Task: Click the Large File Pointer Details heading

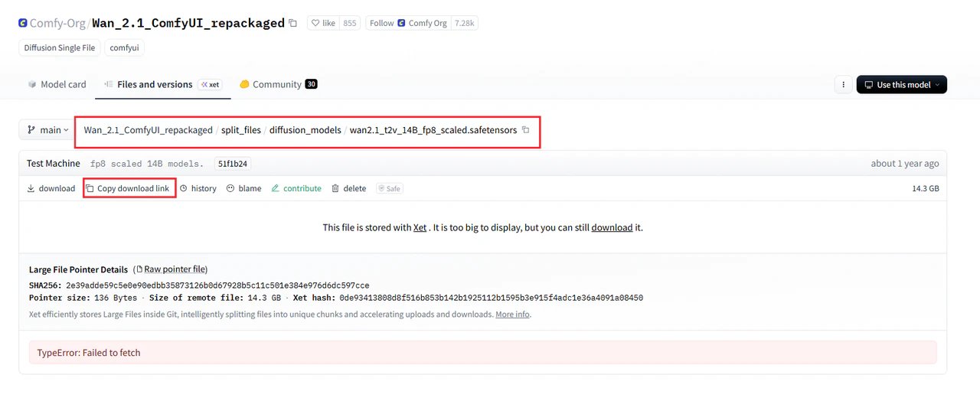Action: (x=78, y=269)
